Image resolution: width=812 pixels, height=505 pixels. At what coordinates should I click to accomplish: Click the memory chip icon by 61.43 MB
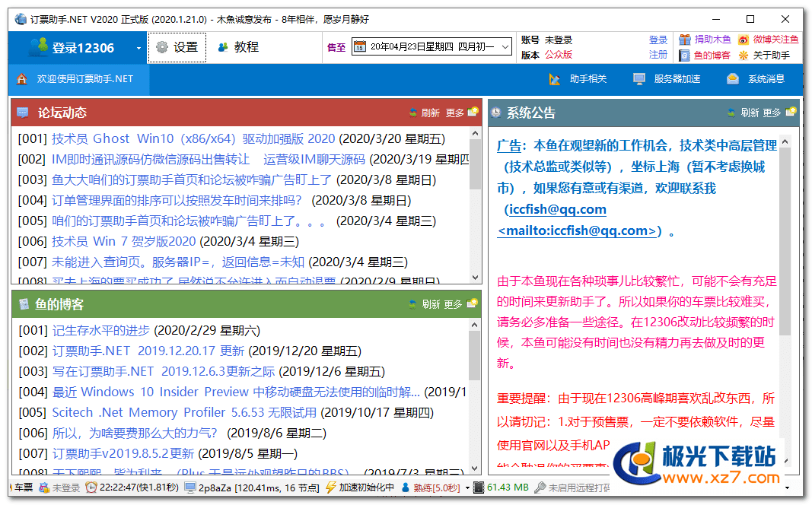click(479, 488)
